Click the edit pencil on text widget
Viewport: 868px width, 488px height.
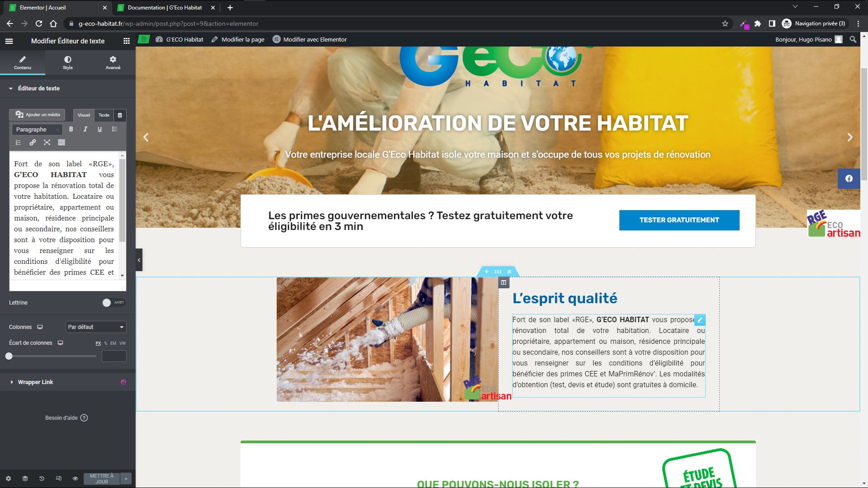(699, 320)
